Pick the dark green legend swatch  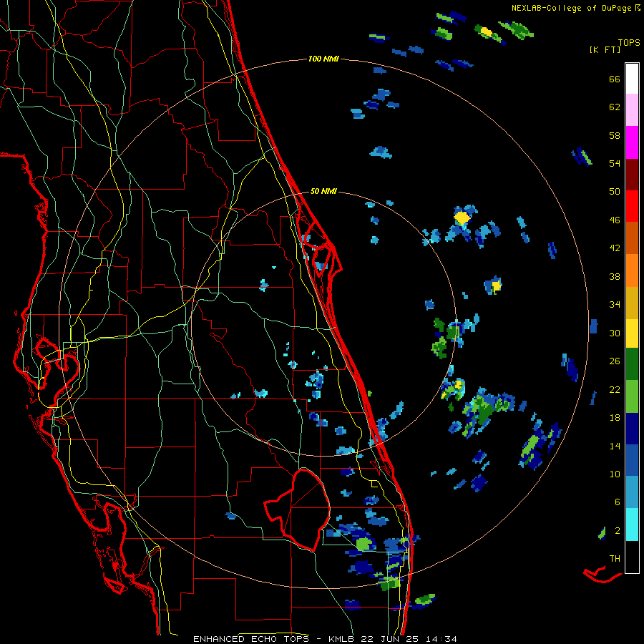pos(632,364)
